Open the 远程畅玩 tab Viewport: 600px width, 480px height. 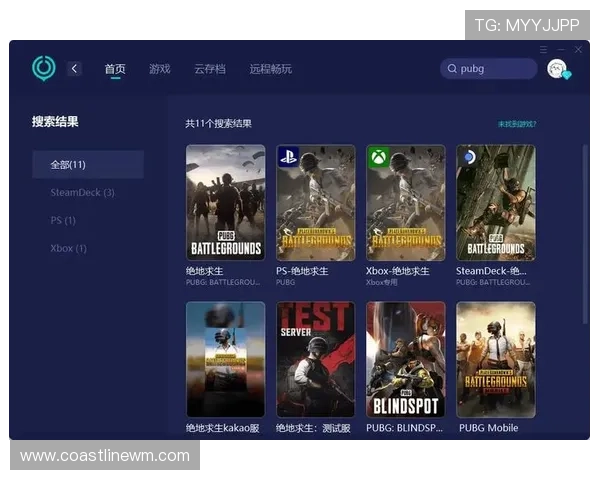click(270, 69)
